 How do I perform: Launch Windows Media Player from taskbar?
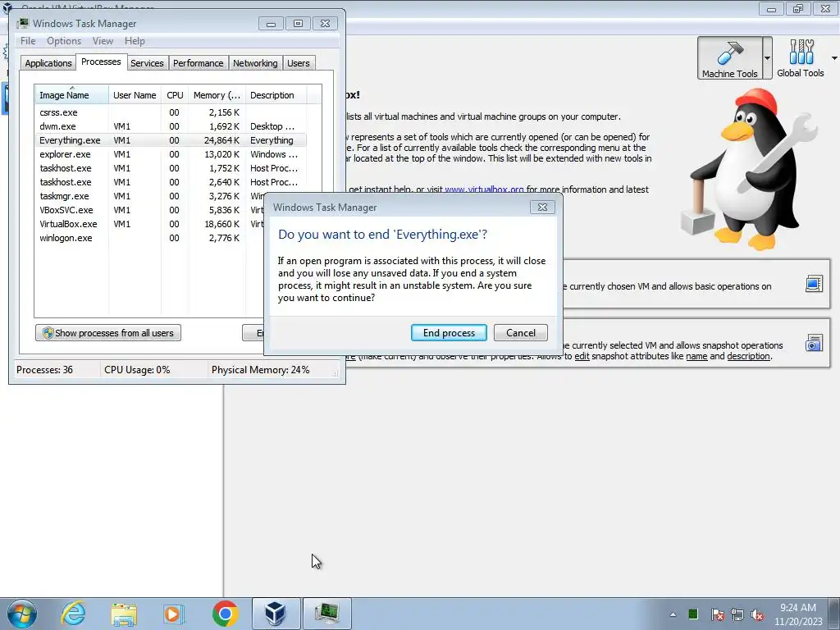[174, 614]
